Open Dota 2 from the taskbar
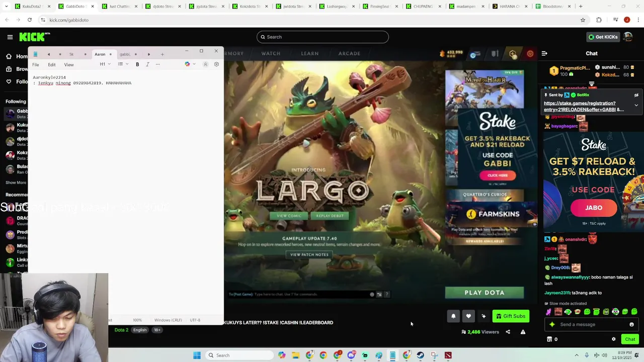 [x=448, y=355]
